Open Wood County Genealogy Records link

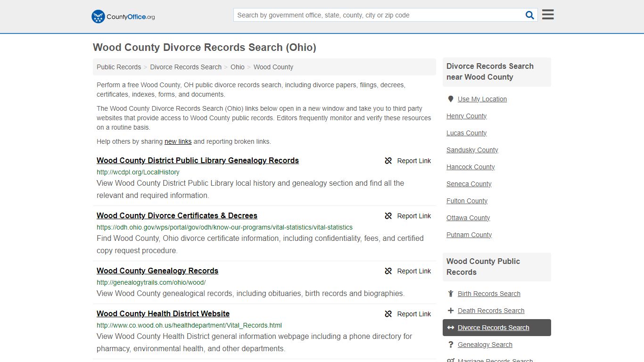(x=157, y=271)
